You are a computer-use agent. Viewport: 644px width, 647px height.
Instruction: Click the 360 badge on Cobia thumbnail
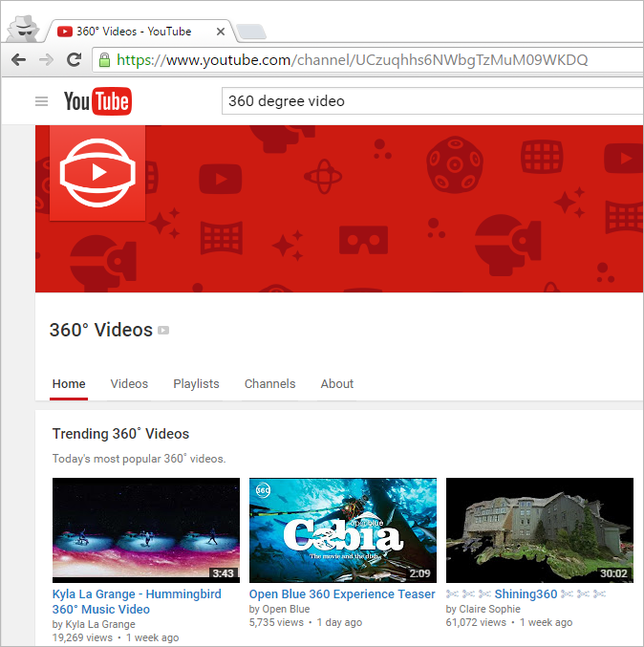[263, 490]
